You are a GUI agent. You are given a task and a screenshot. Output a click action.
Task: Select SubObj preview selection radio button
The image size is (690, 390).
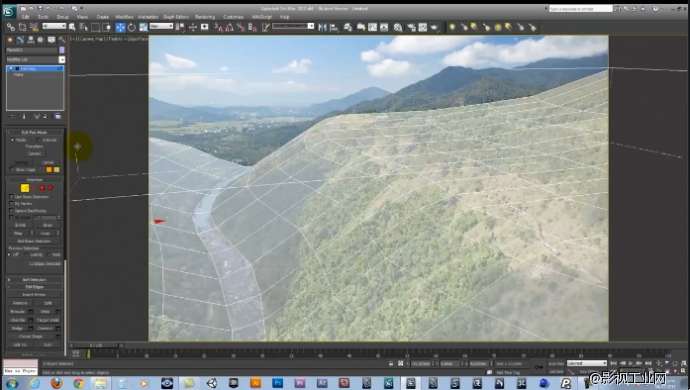click(27, 254)
